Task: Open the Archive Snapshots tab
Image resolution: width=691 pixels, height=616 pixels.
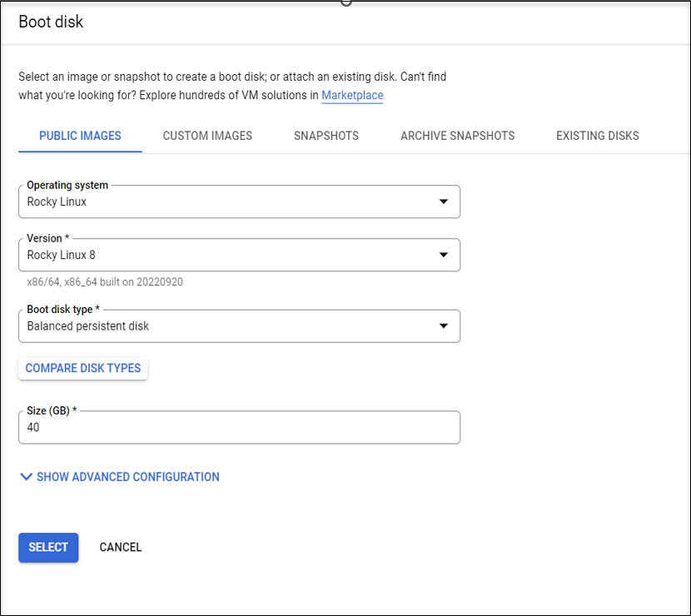Action: click(457, 136)
